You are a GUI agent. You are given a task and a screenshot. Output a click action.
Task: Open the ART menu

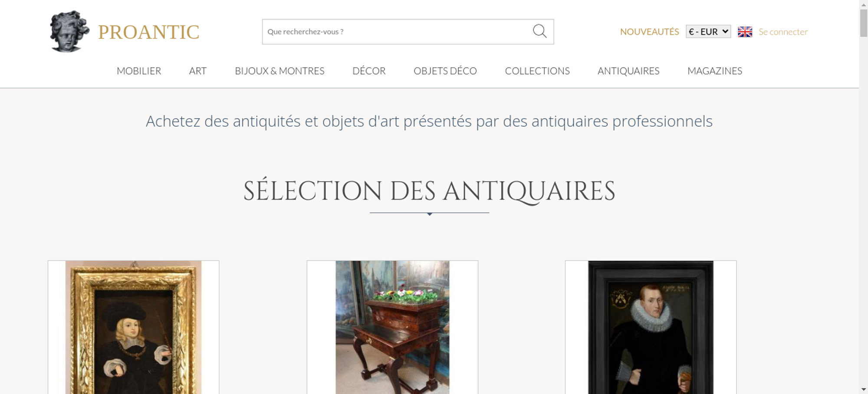[198, 71]
